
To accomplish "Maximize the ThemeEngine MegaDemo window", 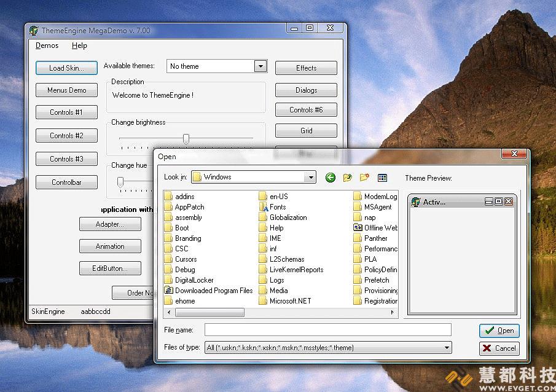I will 310,28.
